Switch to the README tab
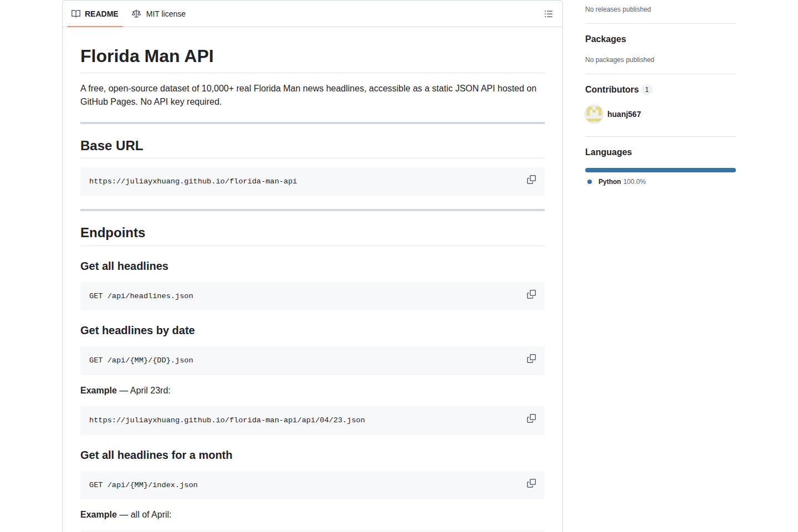 click(x=95, y=14)
